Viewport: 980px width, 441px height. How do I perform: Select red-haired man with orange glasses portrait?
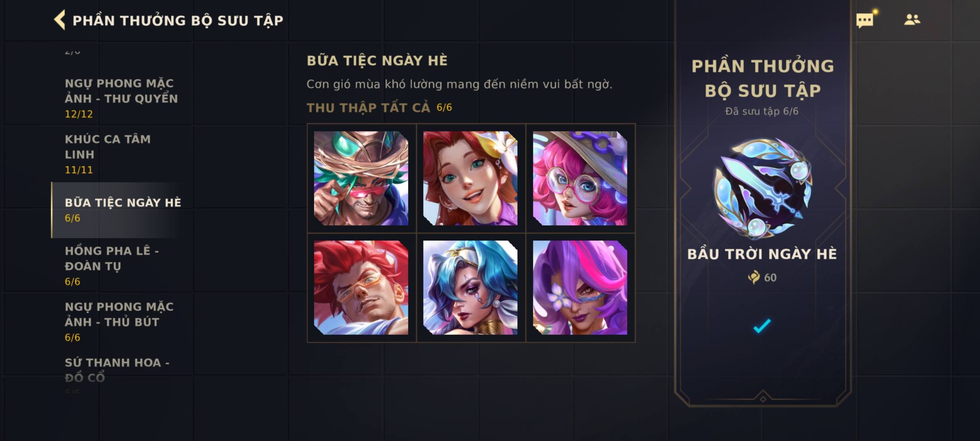361,287
